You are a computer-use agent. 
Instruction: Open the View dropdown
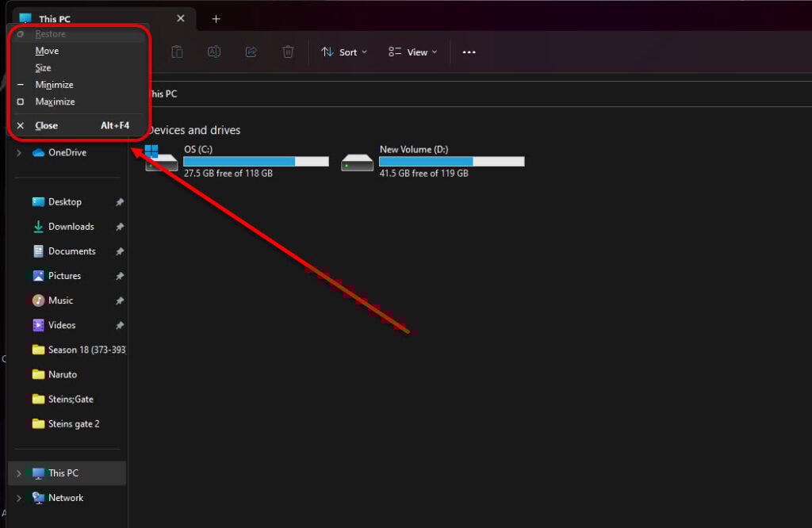click(x=412, y=52)
